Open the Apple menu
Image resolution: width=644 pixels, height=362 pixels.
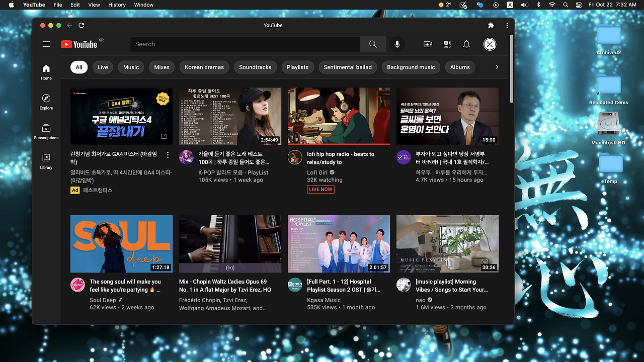[x=11, y=5]
